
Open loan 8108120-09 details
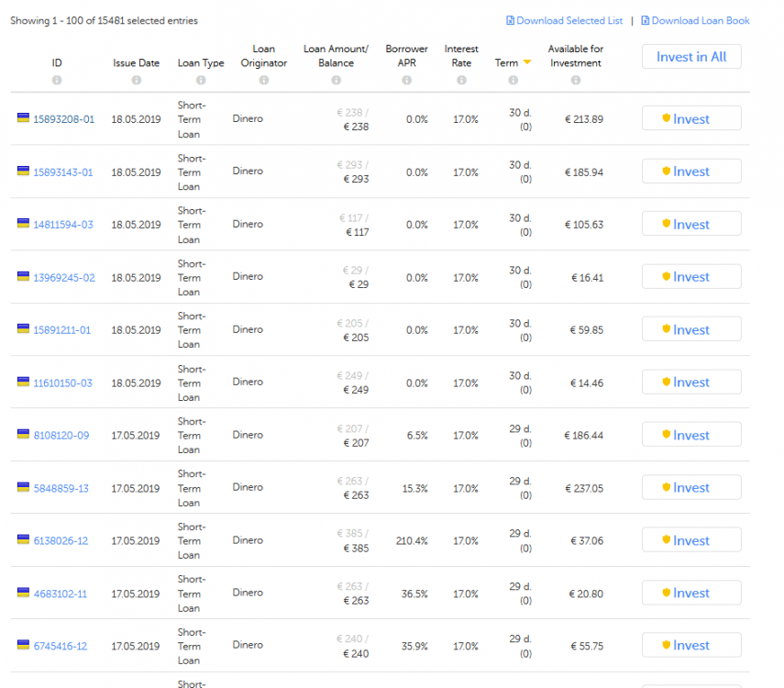(x=61, y=436)
